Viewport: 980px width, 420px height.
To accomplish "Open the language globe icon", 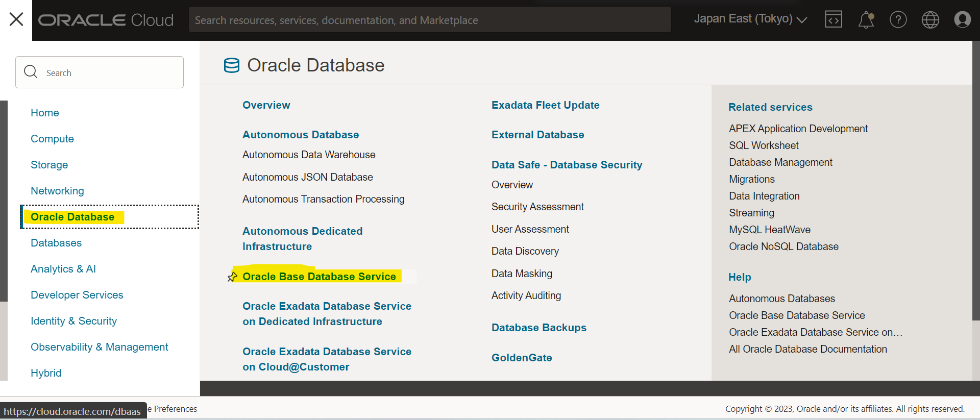I will pos(930,20).
